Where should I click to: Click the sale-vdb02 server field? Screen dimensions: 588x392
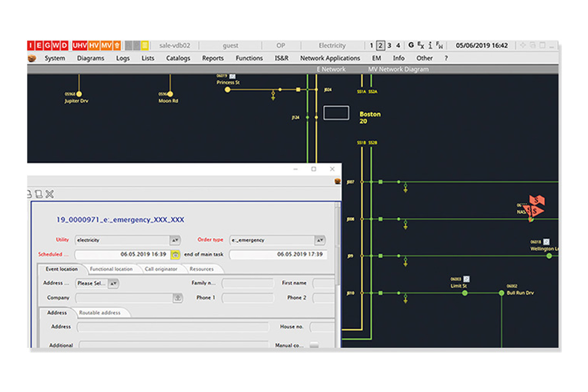coord(175,45)
